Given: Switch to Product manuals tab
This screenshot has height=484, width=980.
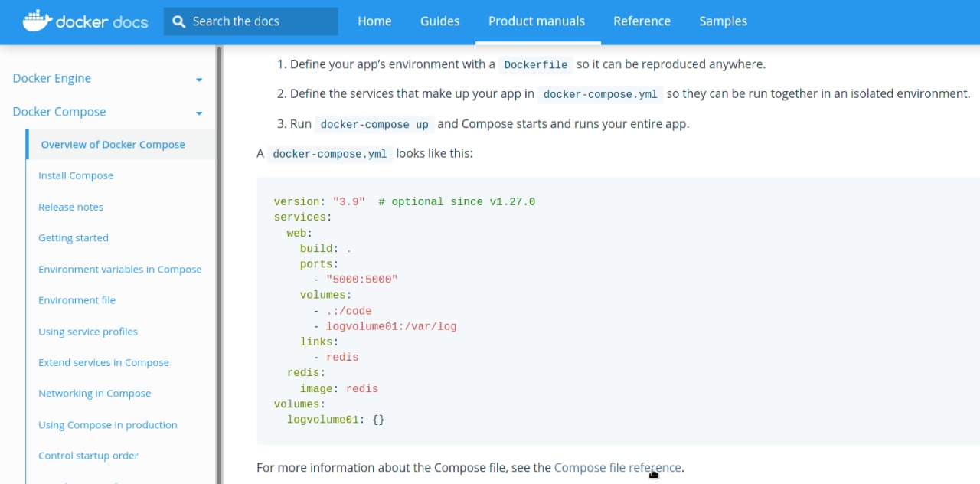Looking at the screenshot, I should click(x=537, y=21).
